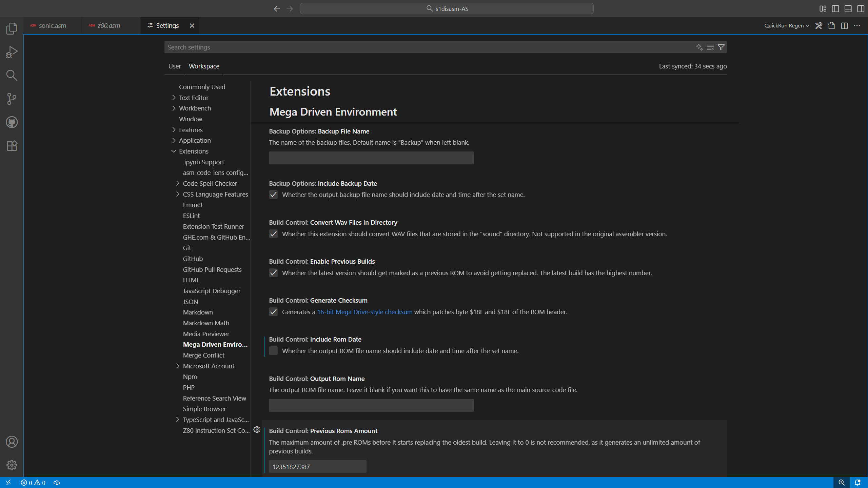Click the Open Settings (JSON) icon

831,26
